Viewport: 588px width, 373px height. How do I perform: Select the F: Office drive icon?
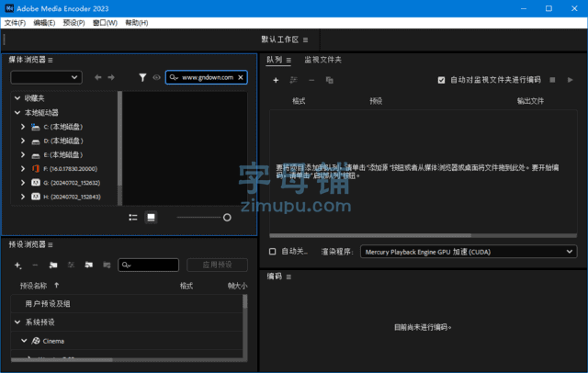pyautogui.click(x=36, y=169)
